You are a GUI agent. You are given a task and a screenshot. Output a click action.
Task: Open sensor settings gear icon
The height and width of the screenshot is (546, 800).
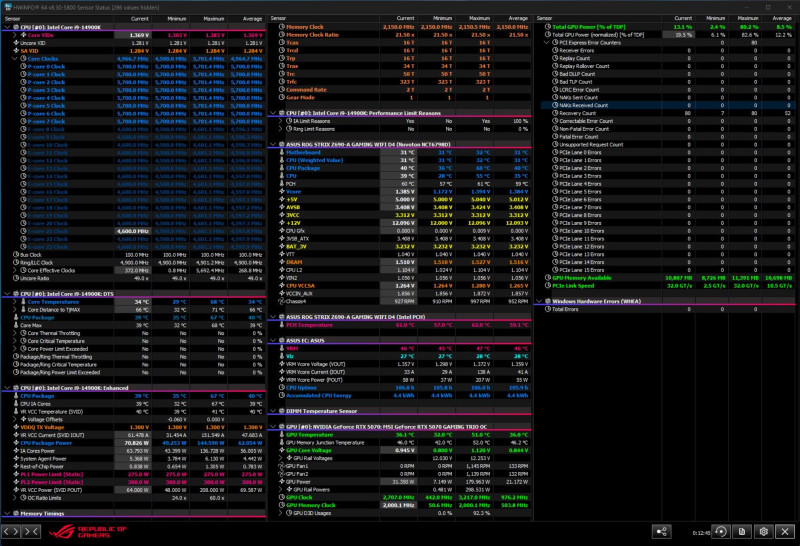pyautogui.click(x=763, y=532)
